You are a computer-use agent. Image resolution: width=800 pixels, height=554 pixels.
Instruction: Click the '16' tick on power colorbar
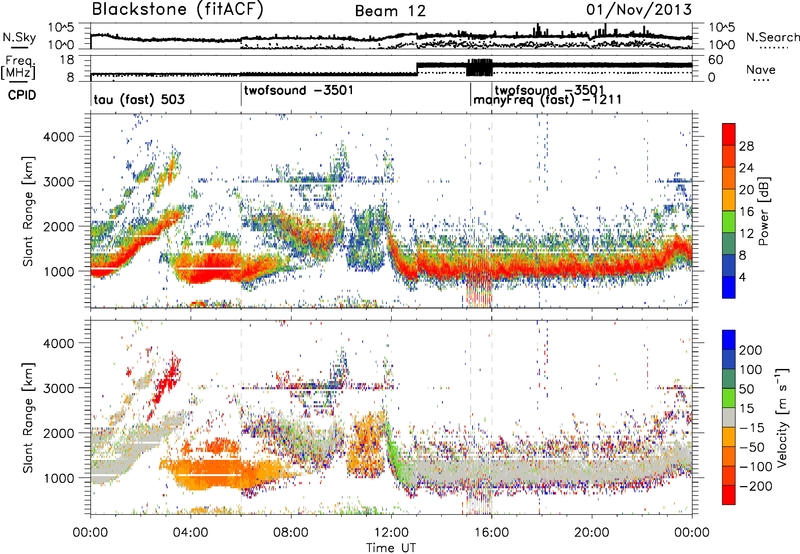[746, 211]
